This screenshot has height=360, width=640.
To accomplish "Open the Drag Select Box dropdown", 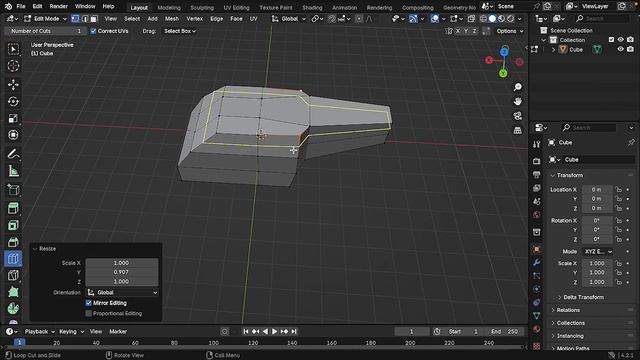I will [x=180, y=31].
